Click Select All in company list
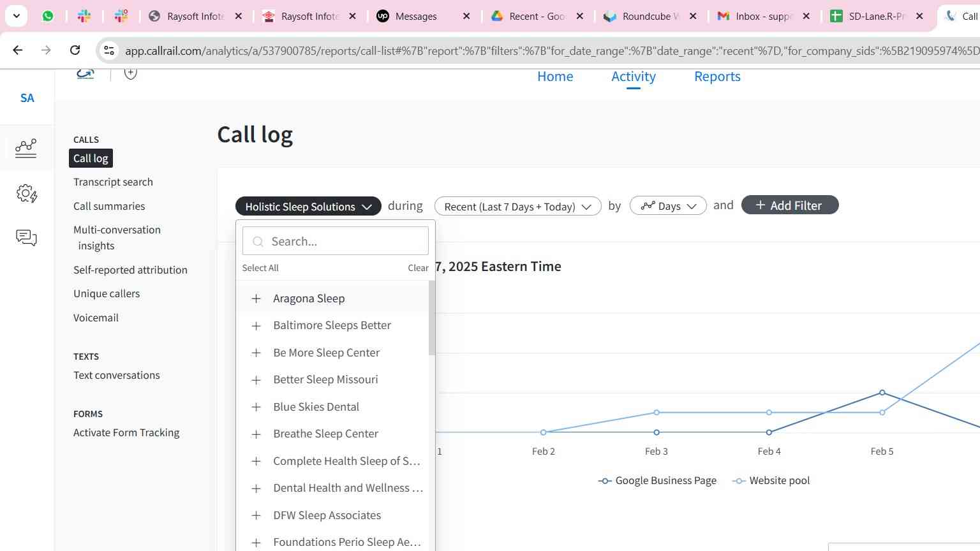Screen dimensions: 980x551 [x=260, y=268]
